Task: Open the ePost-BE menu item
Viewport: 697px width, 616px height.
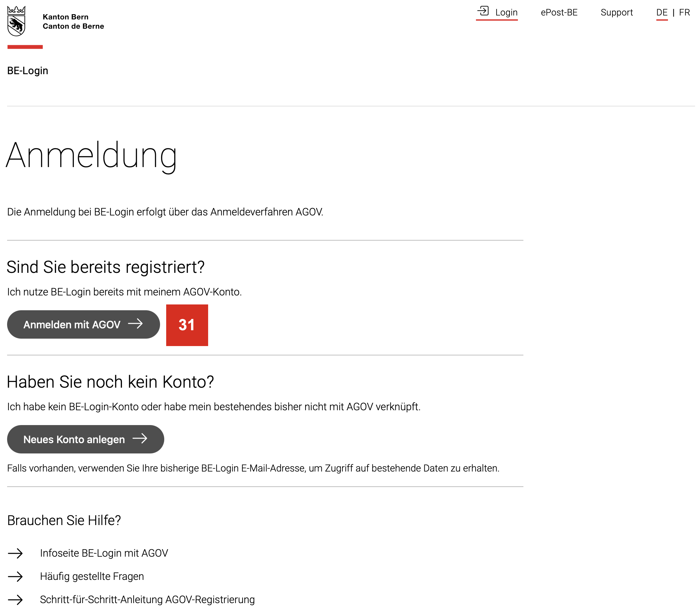Action: [x=559, y=12]
